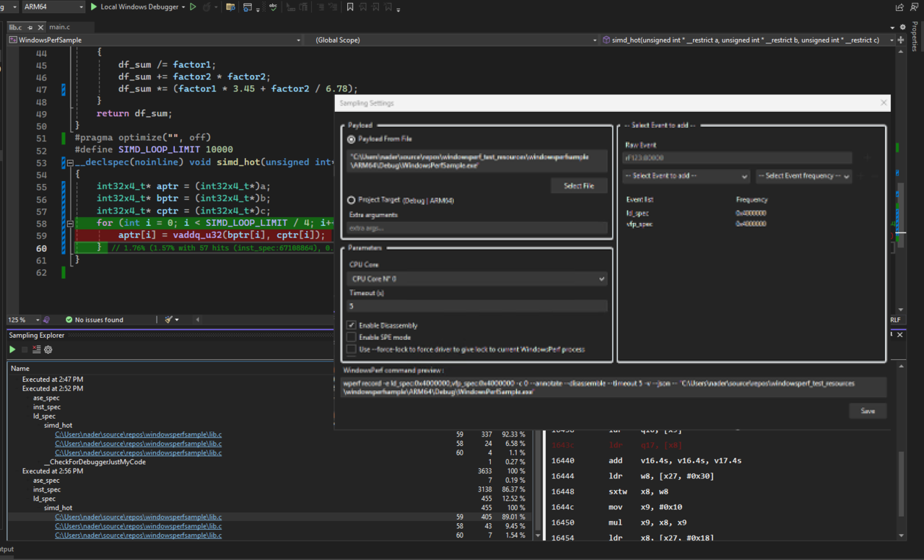Run spell check via the abc toolbar icon
The height and width of the screenshot is (560, 924).
click(272, 7)
